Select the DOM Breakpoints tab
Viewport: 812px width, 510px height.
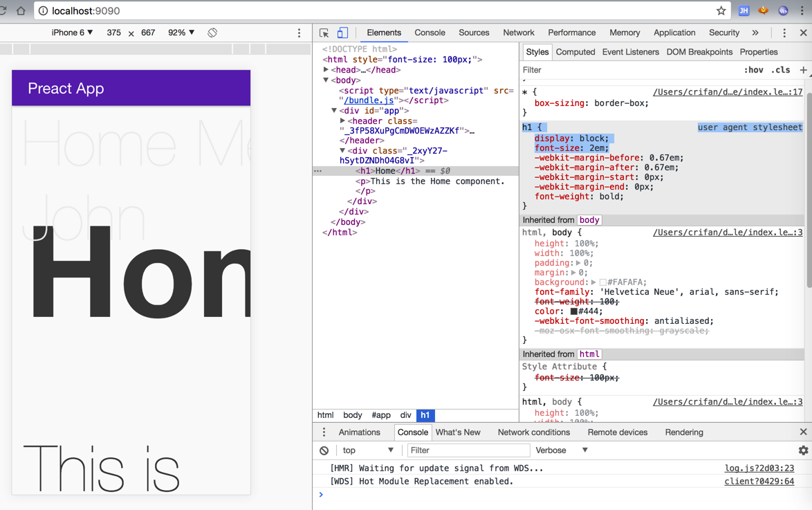699,52
